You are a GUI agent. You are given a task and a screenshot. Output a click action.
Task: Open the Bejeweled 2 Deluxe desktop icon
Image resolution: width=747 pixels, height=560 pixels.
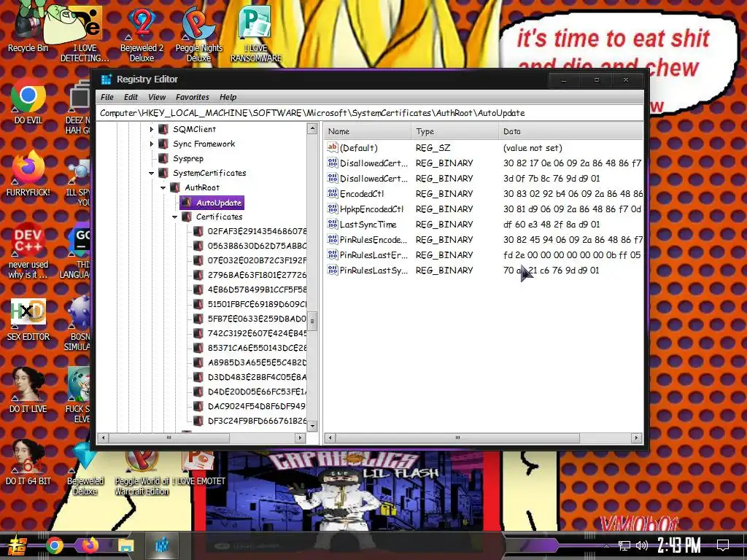click(142, 34)
